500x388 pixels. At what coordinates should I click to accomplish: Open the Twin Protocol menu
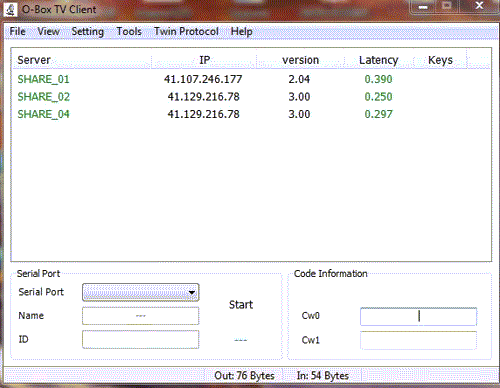[186, 32]
